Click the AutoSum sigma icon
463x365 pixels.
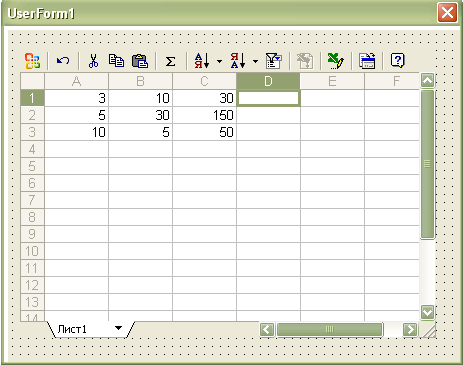tap(170, 61)
